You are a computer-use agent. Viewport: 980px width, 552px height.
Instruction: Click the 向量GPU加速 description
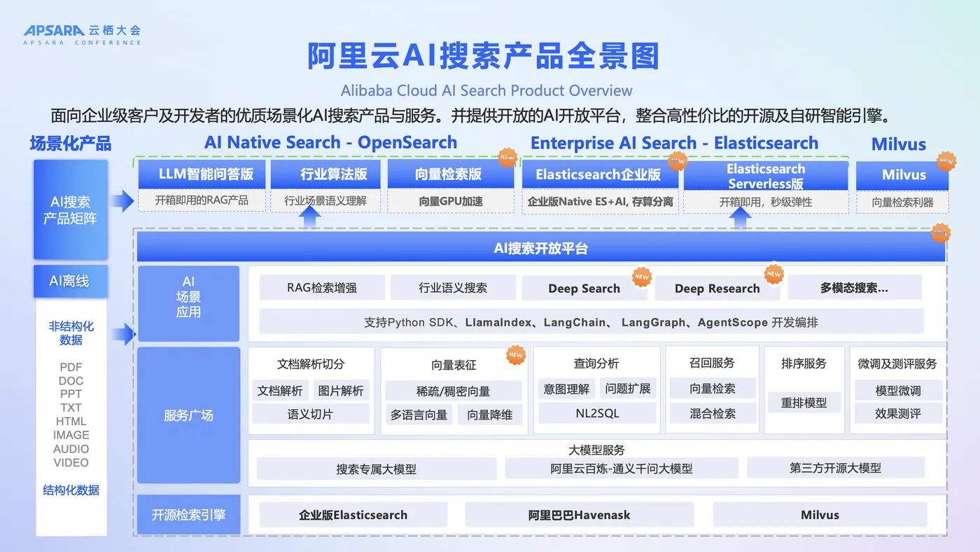(x=451, y=201)
